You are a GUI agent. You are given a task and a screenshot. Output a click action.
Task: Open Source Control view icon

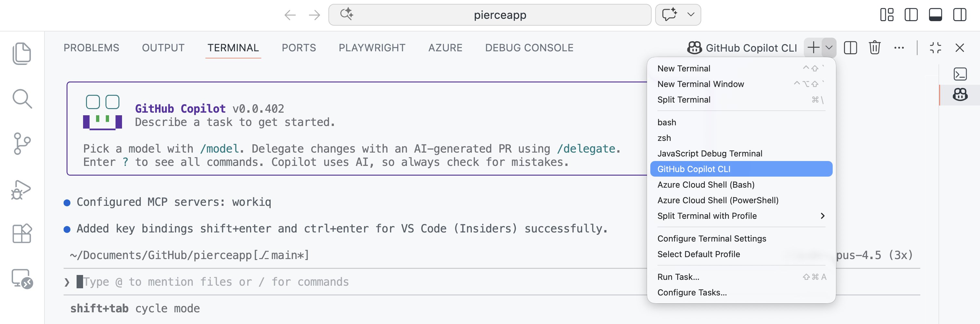[22, 143]
